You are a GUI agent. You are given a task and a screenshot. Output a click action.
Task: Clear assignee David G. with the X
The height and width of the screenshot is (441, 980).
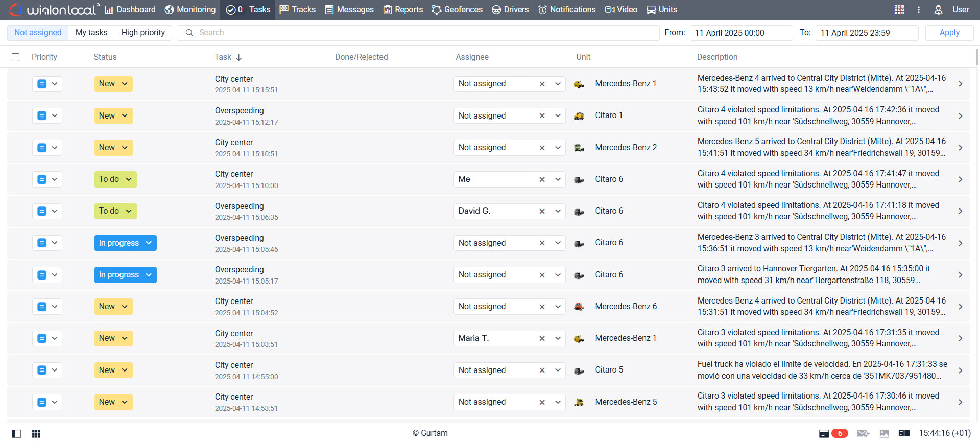click(542, 211)
